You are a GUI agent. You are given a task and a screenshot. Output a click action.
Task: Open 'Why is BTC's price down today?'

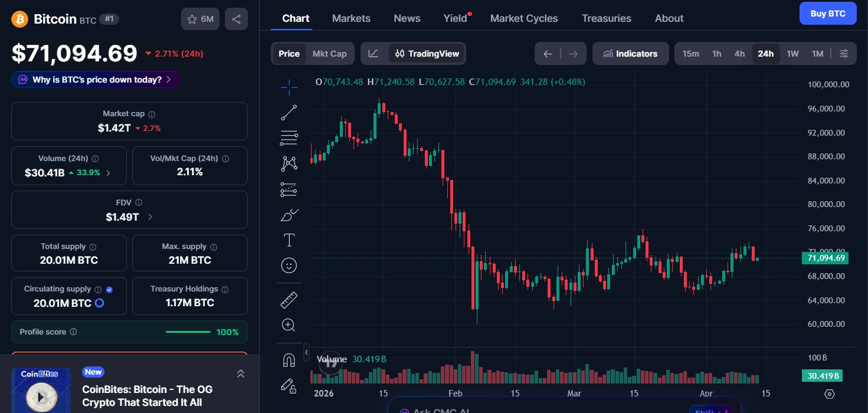click(x=95, y=78)
